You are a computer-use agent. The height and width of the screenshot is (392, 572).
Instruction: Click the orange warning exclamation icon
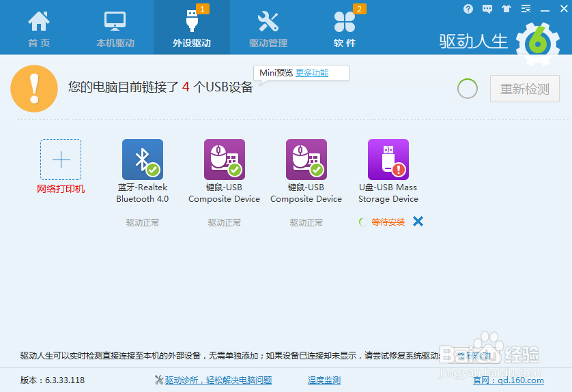(34, 89)
